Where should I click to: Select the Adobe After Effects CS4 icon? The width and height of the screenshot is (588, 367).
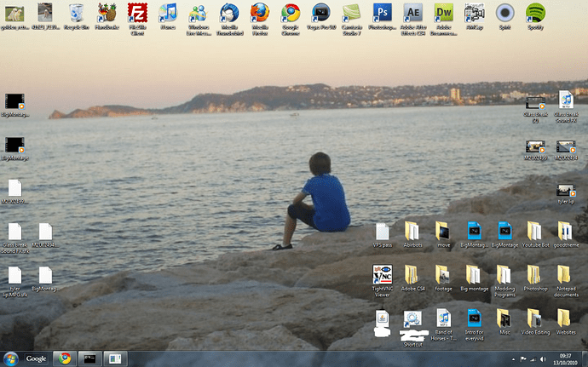412,13
